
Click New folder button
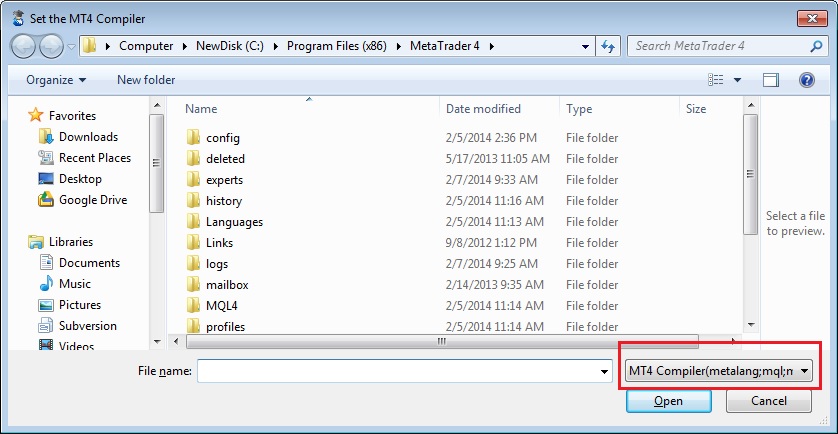(x=146, y=80)
